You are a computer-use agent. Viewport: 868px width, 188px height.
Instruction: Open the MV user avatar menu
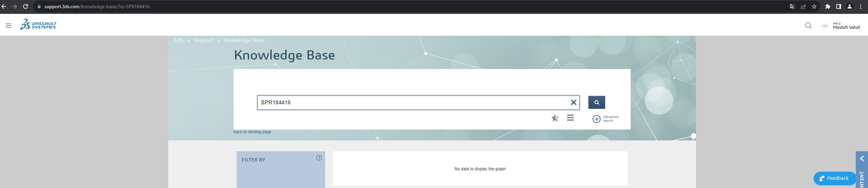[x=824, y=26]
